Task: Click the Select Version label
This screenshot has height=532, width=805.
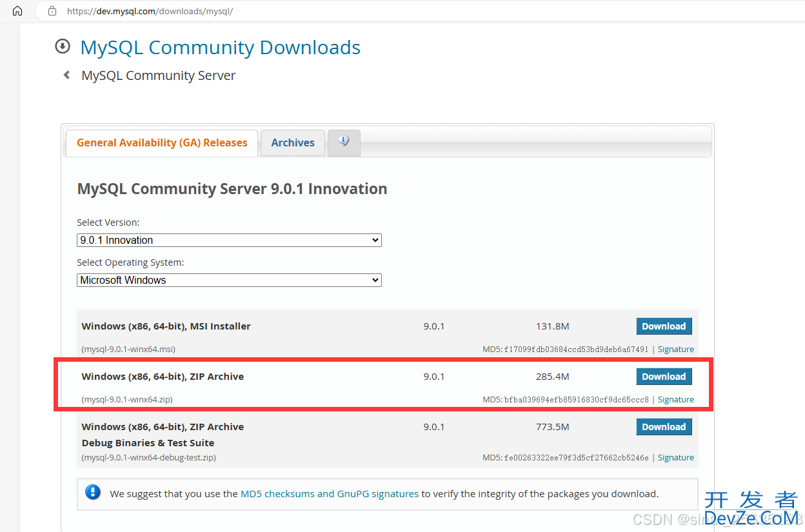Action: pos(108,222)
